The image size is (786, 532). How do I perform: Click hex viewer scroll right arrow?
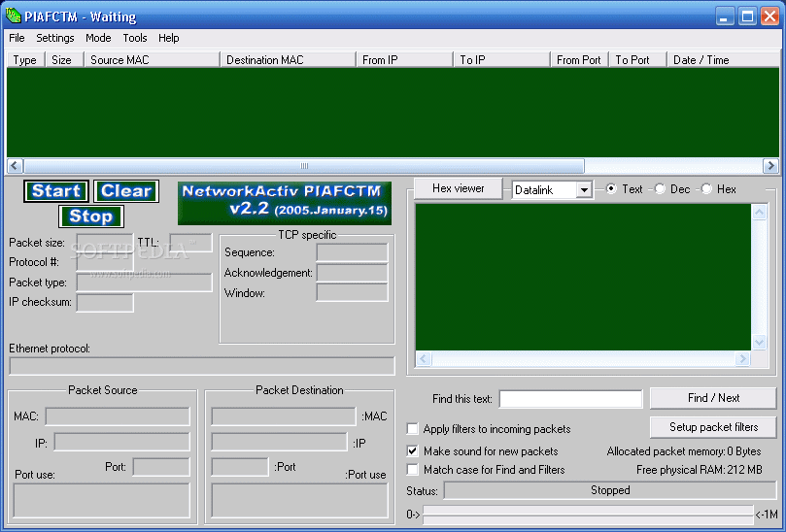[x=742, y=358]
